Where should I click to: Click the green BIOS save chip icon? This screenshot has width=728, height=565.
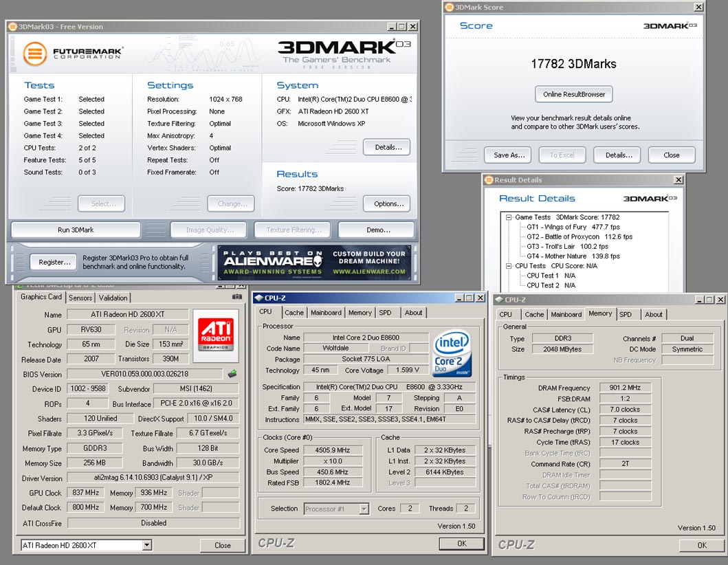232,374
